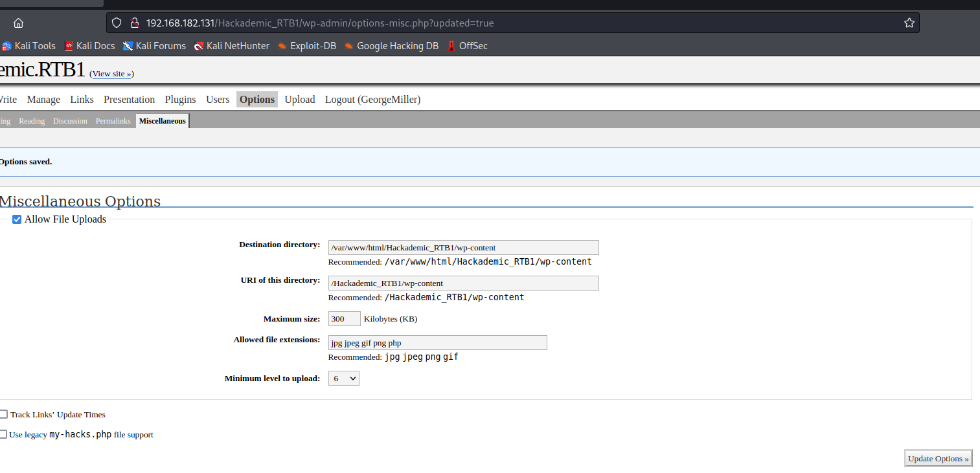Click the View site link
Viewport: 980px width, 473px height.
click(x=111, y=74)
